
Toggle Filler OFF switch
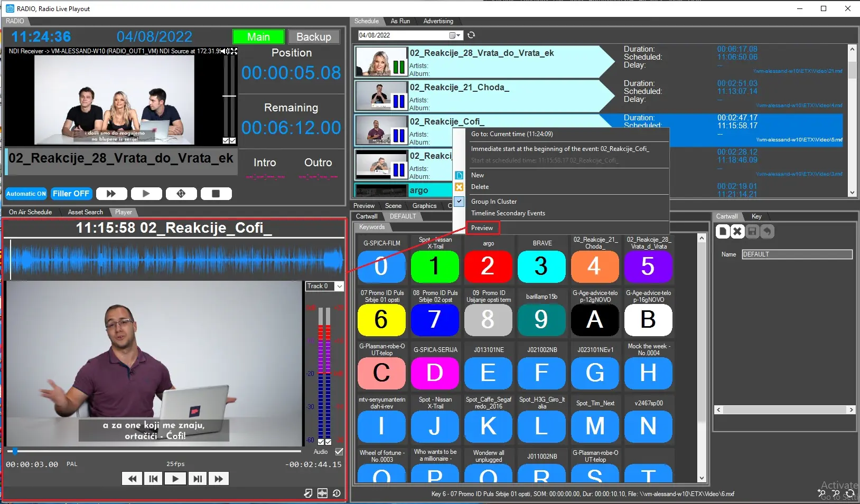[71, 194]
